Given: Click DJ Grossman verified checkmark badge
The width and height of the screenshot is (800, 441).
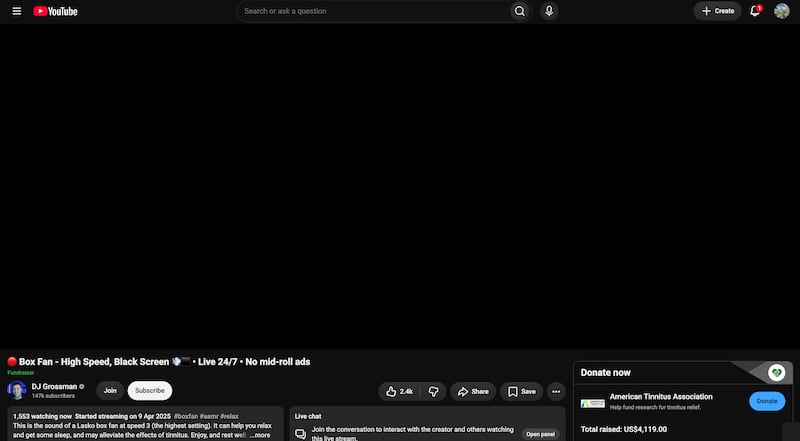Looking at the screenshot, I should (82, 386).
